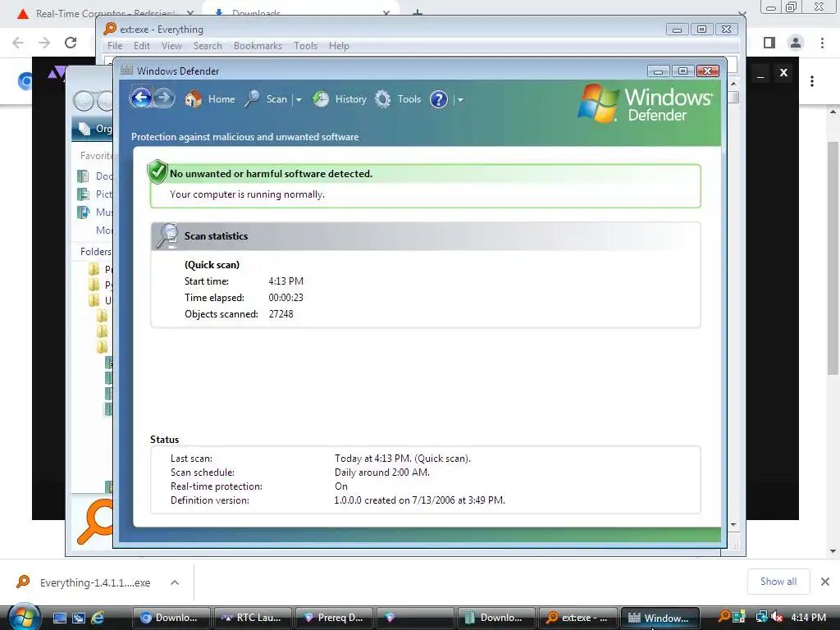Screen dimensions: 840x630
Task: Open File menu in Everything window
Action: pos(115,46)
